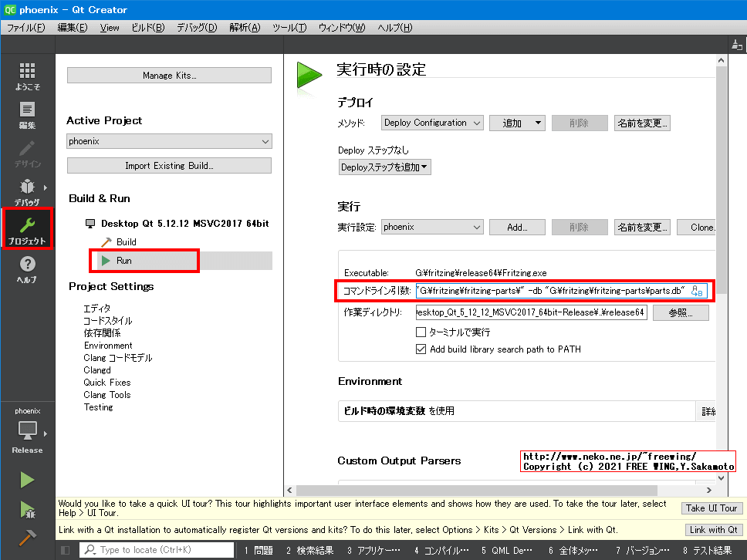Click the Manage Kits... button
This screenshot has height=560, width=747.
(169, 76)
